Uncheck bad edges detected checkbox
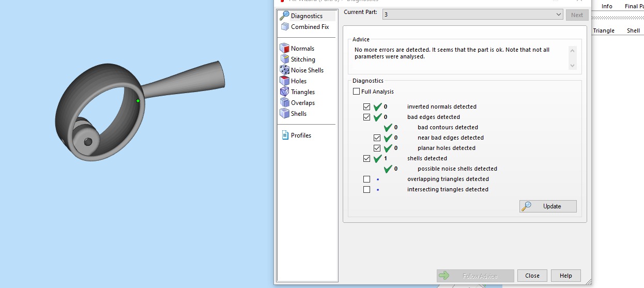 366,117
